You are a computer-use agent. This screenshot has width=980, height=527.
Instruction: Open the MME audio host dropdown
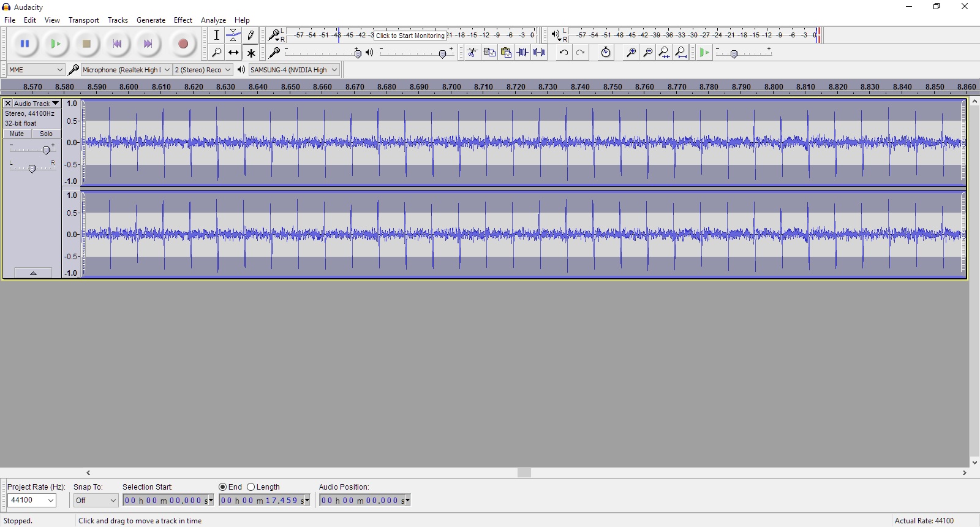click(x=36, y=70)
